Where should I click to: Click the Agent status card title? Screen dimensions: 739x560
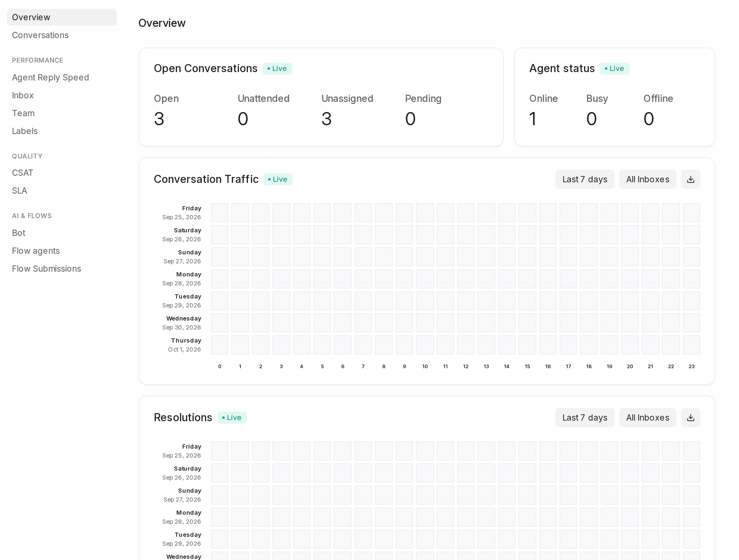coord(562,69)
